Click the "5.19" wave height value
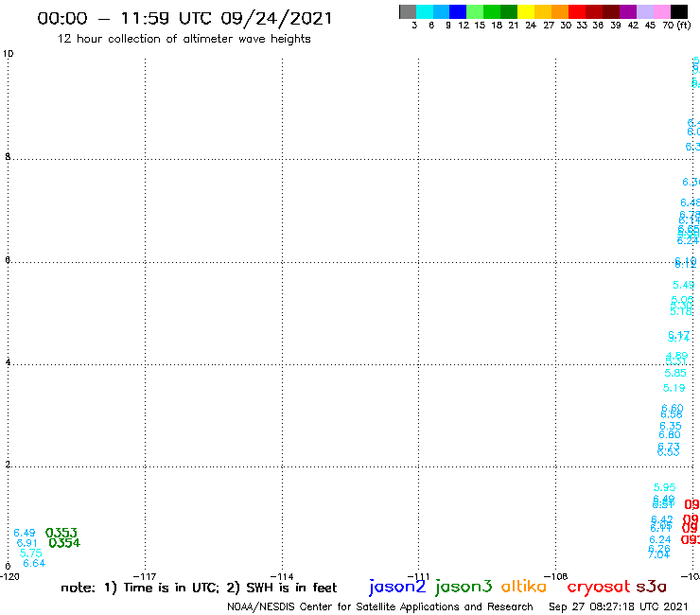 pos(674,388)
